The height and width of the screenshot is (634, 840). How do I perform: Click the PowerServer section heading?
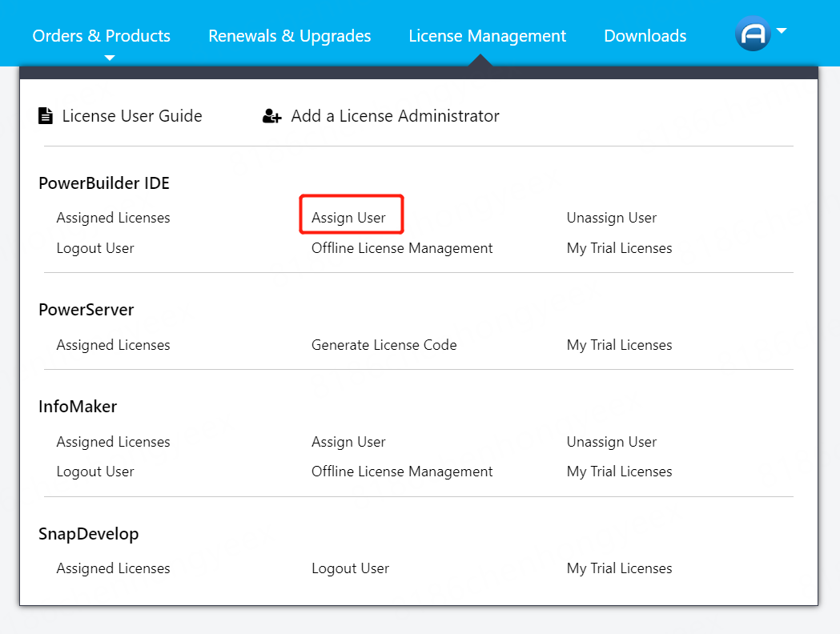coord(86,310)
